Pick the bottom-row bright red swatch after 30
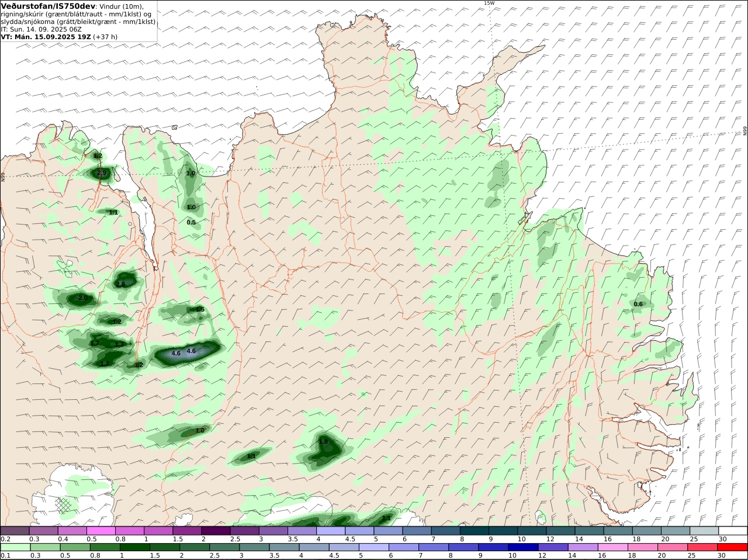748x560 pixels. pyautogui.click(x=733, y=547)
